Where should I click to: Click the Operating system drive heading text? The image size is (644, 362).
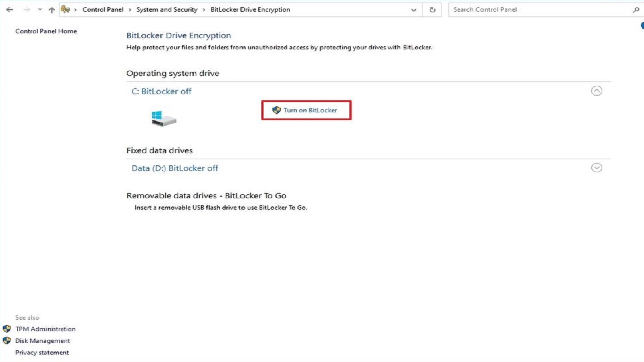coord(173,73)
